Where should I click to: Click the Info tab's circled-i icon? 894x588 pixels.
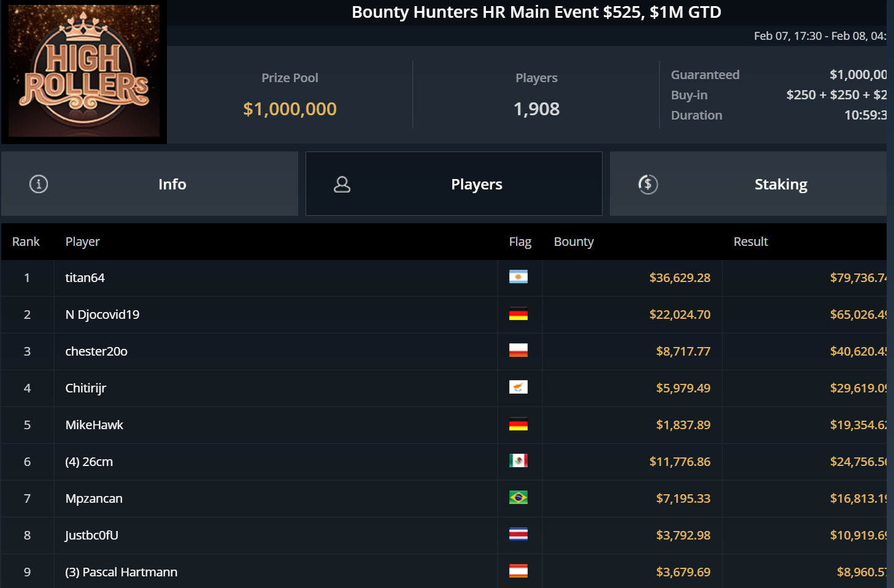(39, 184)
